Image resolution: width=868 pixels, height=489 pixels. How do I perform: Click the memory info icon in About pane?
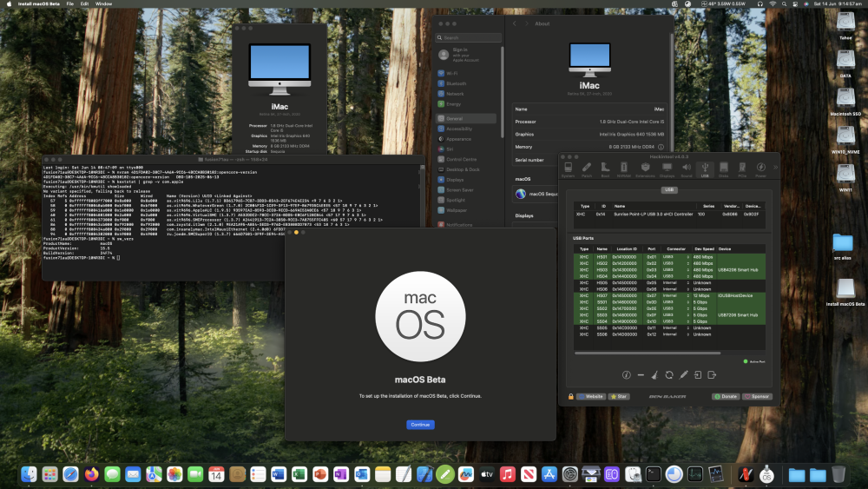pyautogui.click(x=661, y=147)
